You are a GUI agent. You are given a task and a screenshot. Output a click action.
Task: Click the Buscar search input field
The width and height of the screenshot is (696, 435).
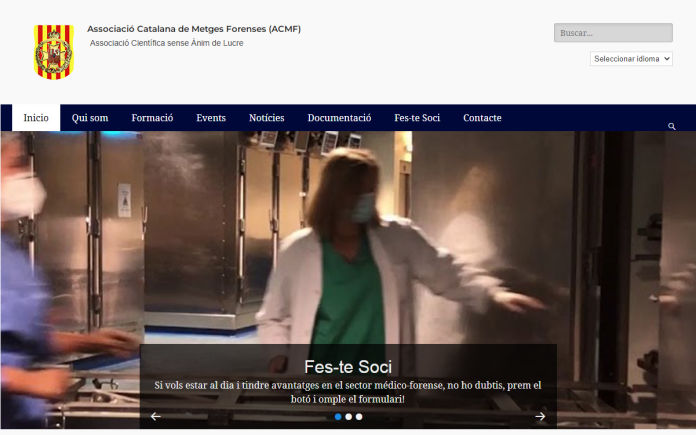click(613, 33)
